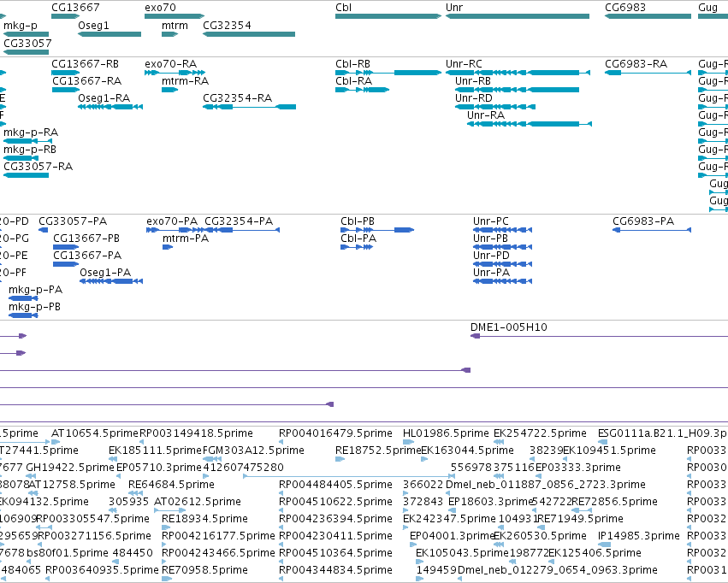Select the mtrm-PA protein glyph
This screenshot has height=583, width=728.
pos(168,247)
